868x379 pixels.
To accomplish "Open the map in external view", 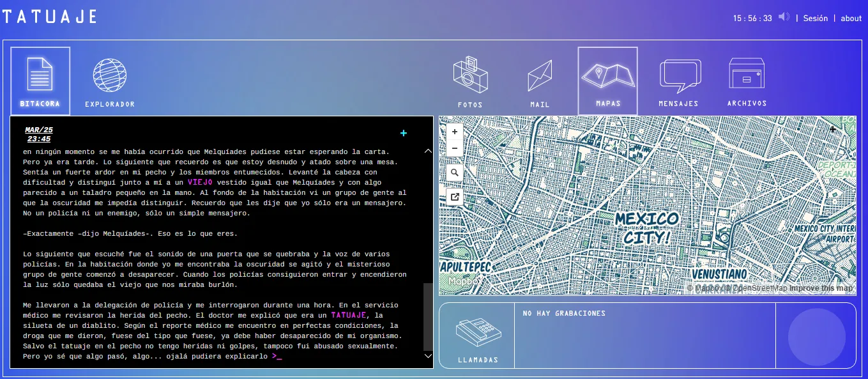I will coord(455,197).
